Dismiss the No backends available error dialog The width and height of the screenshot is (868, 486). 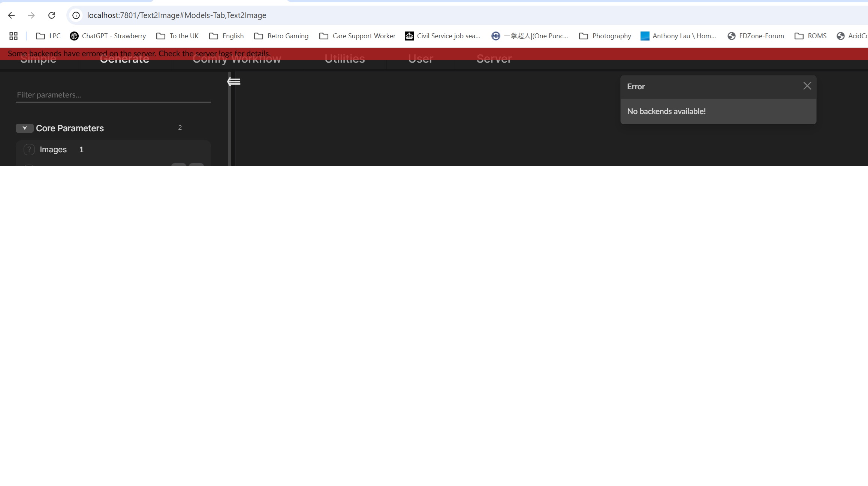[x=807, y=85]
